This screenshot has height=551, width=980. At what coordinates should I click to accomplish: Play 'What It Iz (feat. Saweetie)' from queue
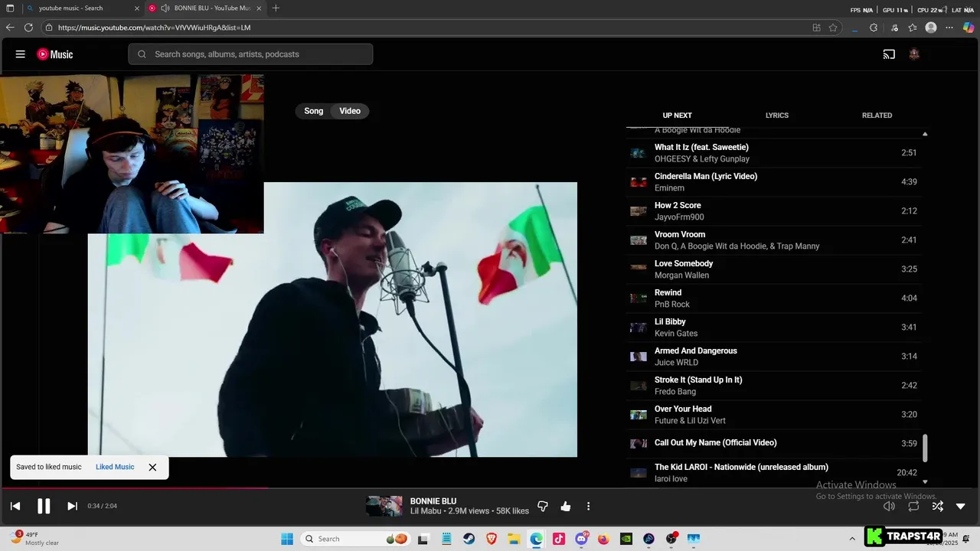[773, 153]
